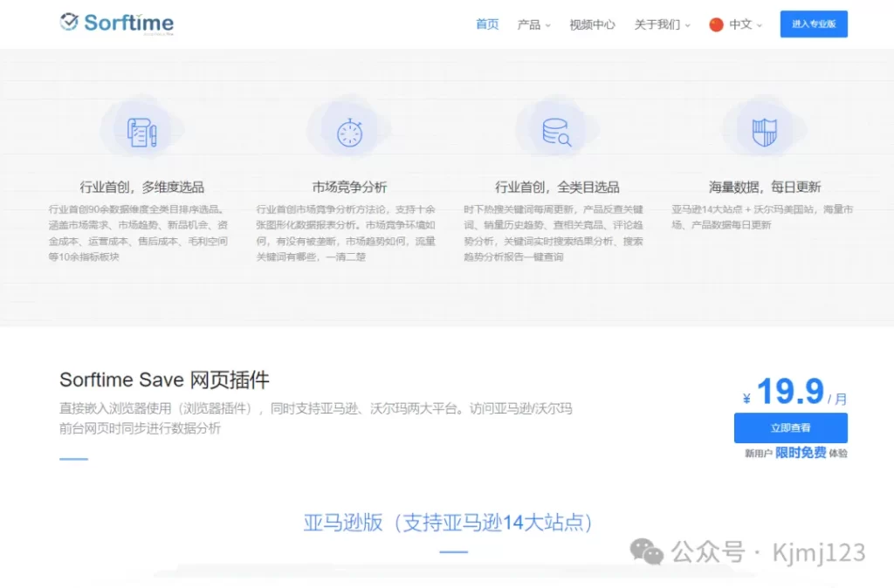Select heading 行业首创，多维度选品

tap(142, 187)
